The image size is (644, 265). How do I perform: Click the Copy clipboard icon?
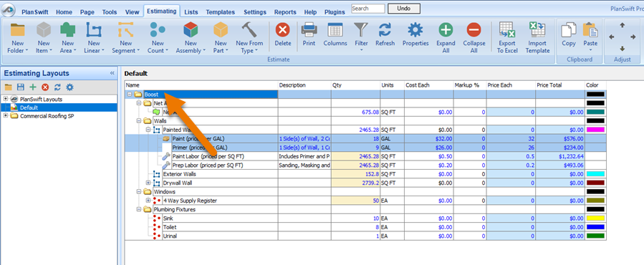pos(569,30)
